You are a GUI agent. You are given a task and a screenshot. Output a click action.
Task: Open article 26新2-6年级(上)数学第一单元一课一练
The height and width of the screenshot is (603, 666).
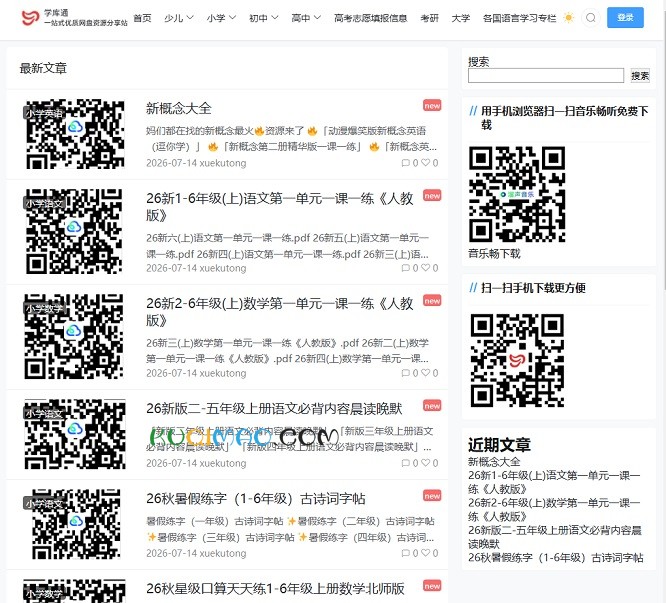pos(279,312)
